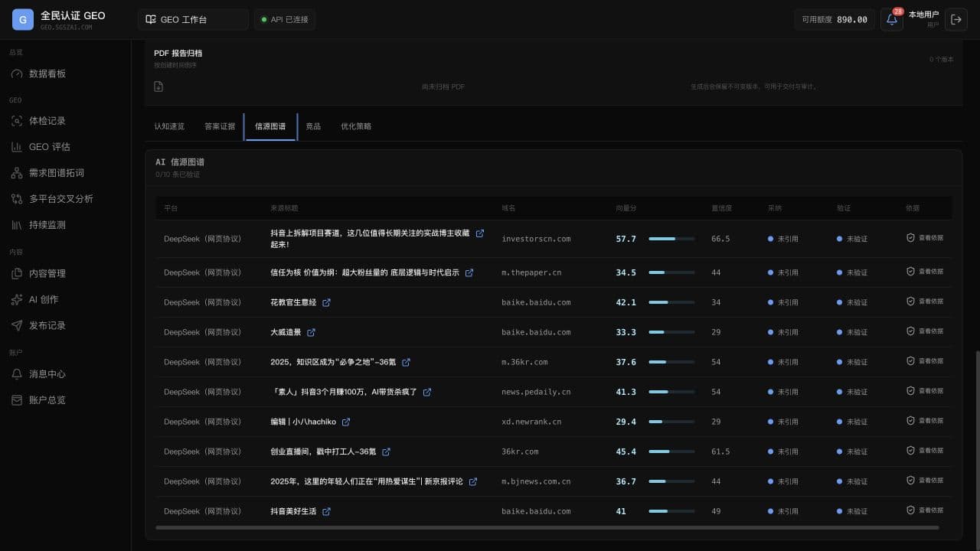980x551 pixels.
Task: Switch to the 竞品 tab
Action: (x=313, y=126)
